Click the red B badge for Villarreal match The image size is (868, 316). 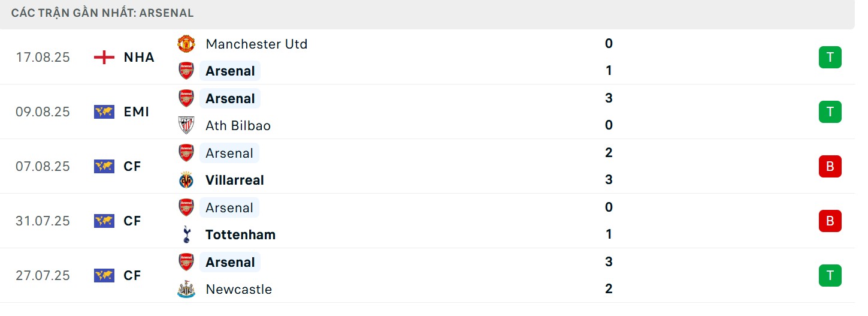coord(830,167)
